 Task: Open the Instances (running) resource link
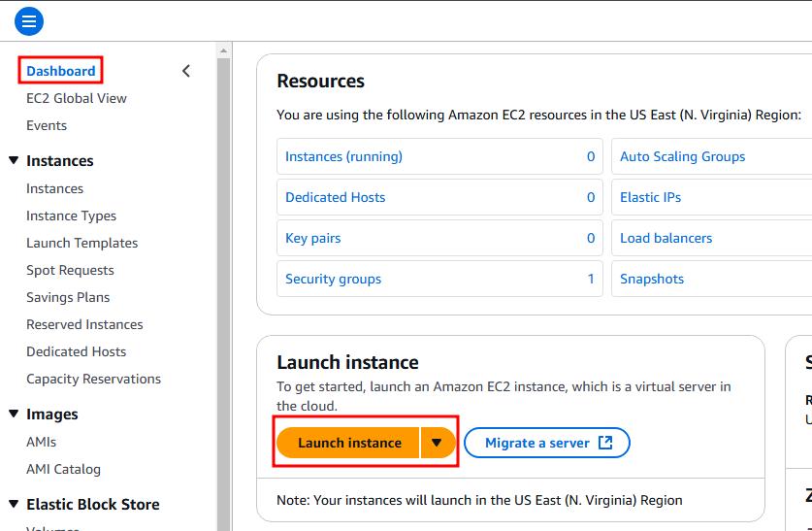(x=343, y=156)
